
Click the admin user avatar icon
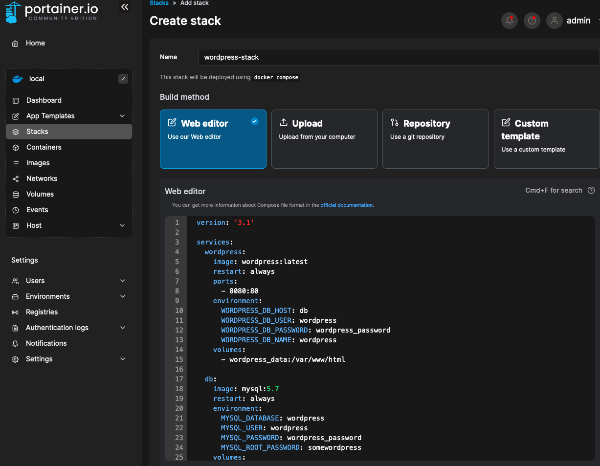point(554,21)
